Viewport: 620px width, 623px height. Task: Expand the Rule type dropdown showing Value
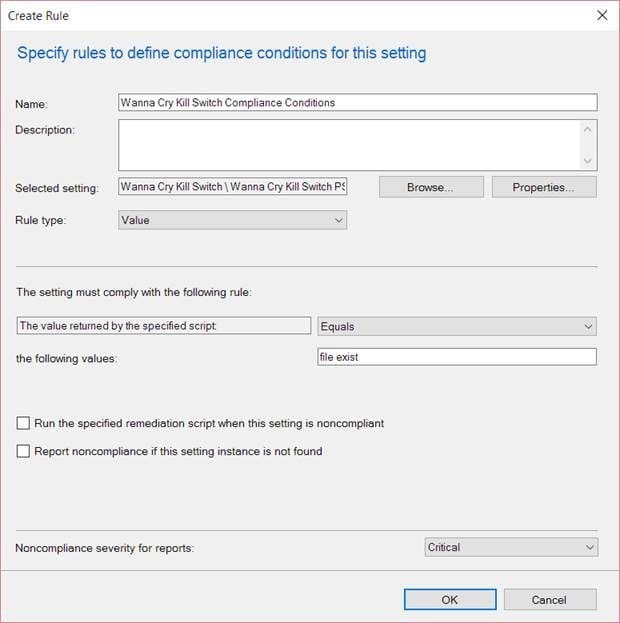pyautogui.click(x=232, y=220)
